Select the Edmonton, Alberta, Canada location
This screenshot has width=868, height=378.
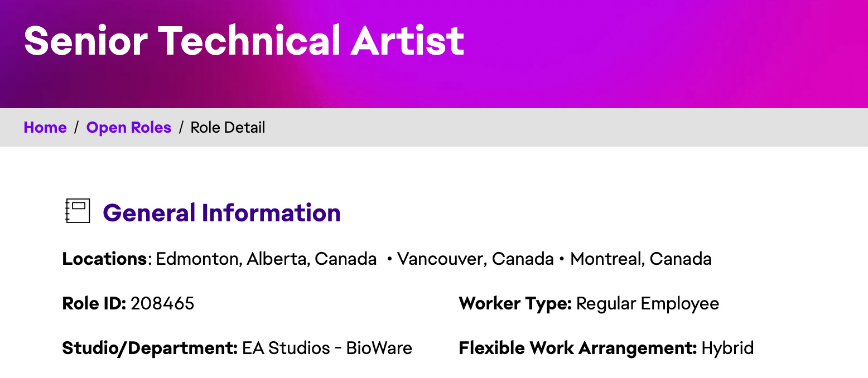click(266, 259)
